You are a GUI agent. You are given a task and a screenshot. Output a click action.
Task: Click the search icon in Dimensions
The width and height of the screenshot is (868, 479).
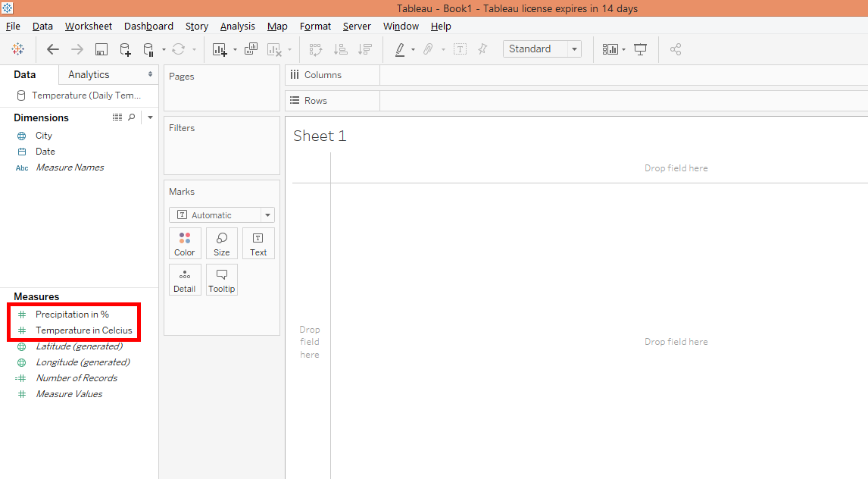[132, 117]
